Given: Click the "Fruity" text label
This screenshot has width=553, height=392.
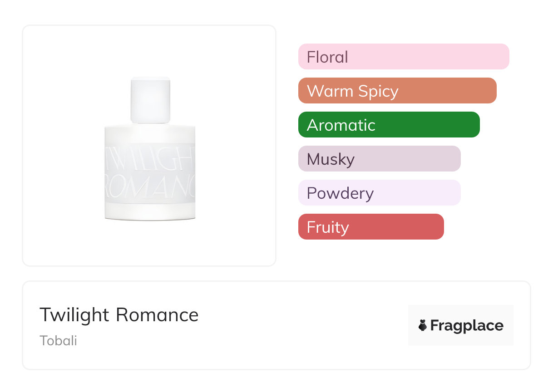Looking at the screenshot, I should [328, 227].
